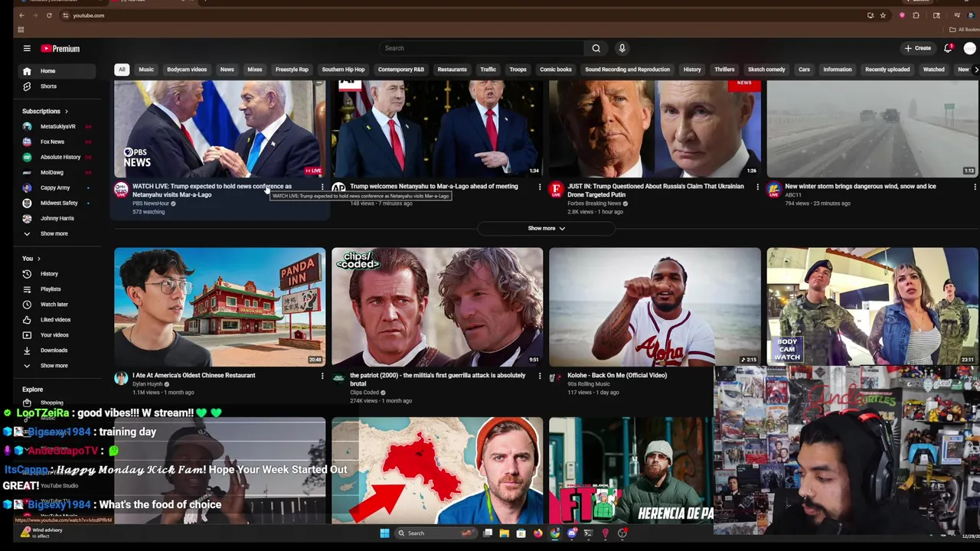Screen dimensions: 980x551
Task: Open options menu for The Patriot clip
Action: (540, 376)
